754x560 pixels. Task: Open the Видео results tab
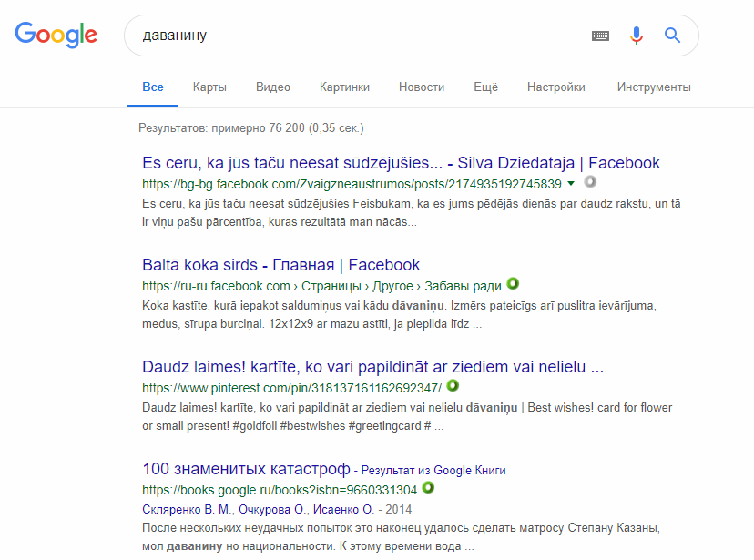[x=273, y=87]
